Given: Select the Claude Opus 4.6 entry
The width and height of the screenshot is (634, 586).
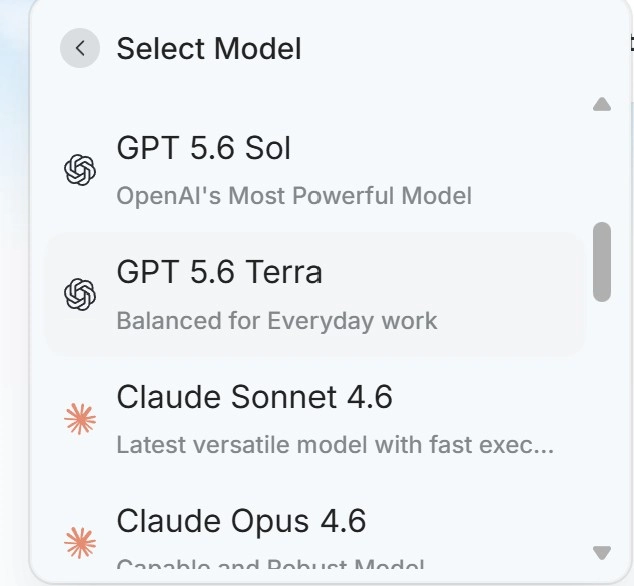Looking at the screenshot, I should [x=315, y=534].
